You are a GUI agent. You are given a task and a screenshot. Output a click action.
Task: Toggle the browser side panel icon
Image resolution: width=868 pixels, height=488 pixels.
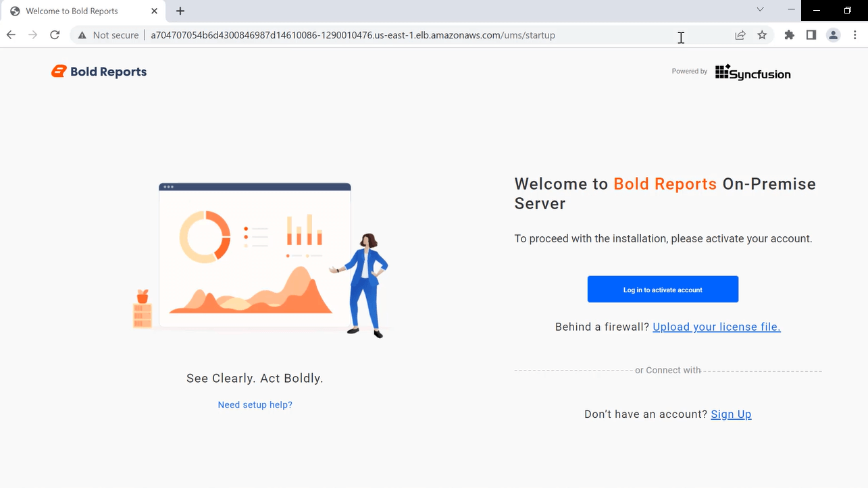point(811,35)
